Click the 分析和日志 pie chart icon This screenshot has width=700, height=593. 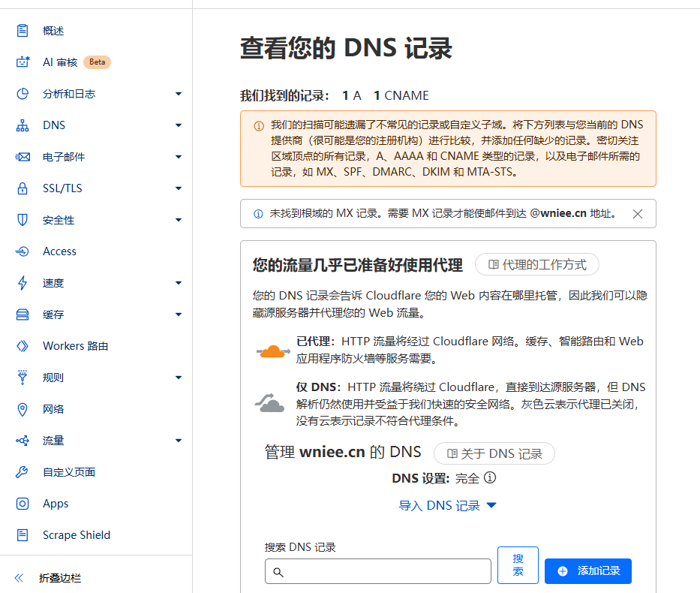click(23, 94)
